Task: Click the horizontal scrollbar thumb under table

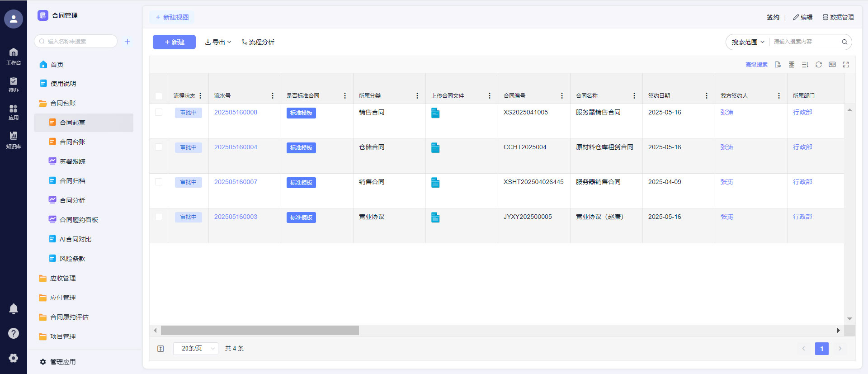Action: point(259,331)
